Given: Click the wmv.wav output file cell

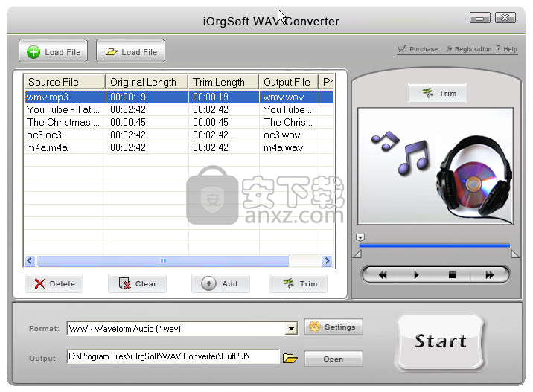Looking at the screenshot, I should click(x=289, y=97).
